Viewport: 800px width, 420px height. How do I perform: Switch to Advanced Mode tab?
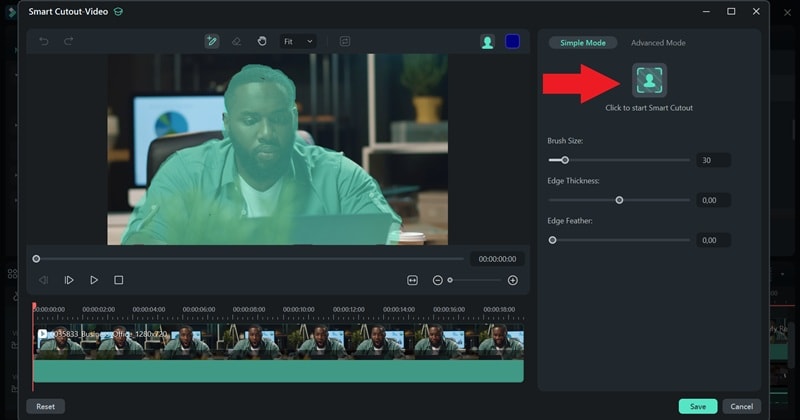658,43
